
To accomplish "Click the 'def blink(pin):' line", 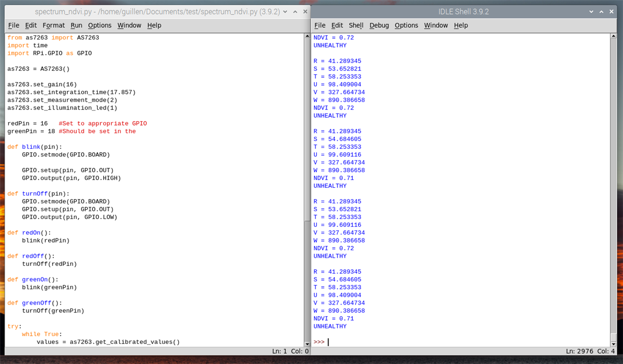I will pyautogui.click(x=35, y=146).
